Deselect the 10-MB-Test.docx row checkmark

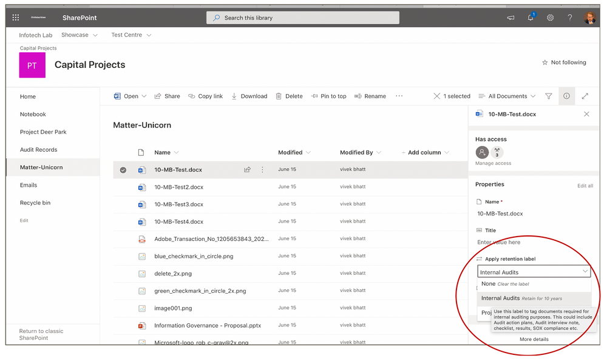click(123, 169)
